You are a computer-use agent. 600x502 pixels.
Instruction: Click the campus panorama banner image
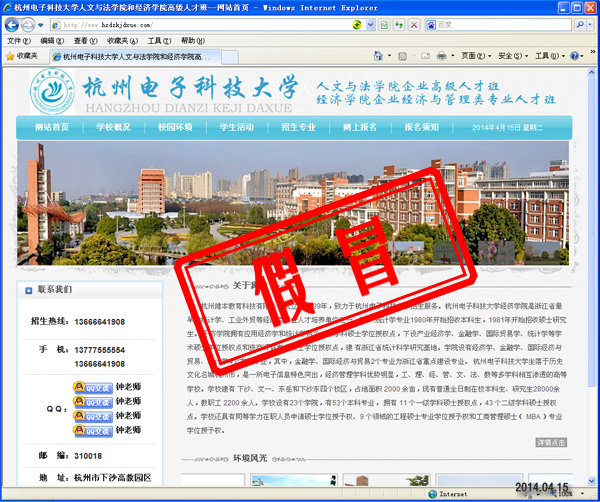point(293,203)
